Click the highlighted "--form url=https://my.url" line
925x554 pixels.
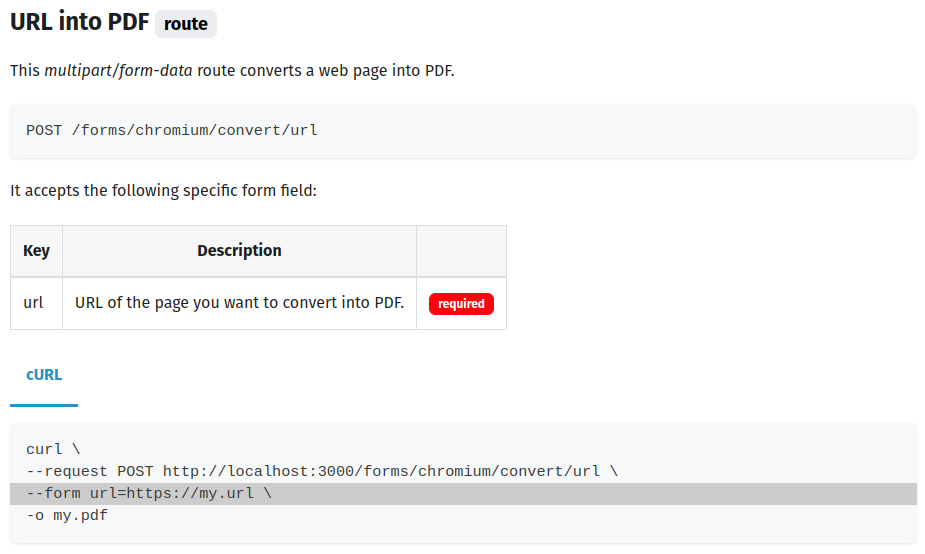click(149, 494)
